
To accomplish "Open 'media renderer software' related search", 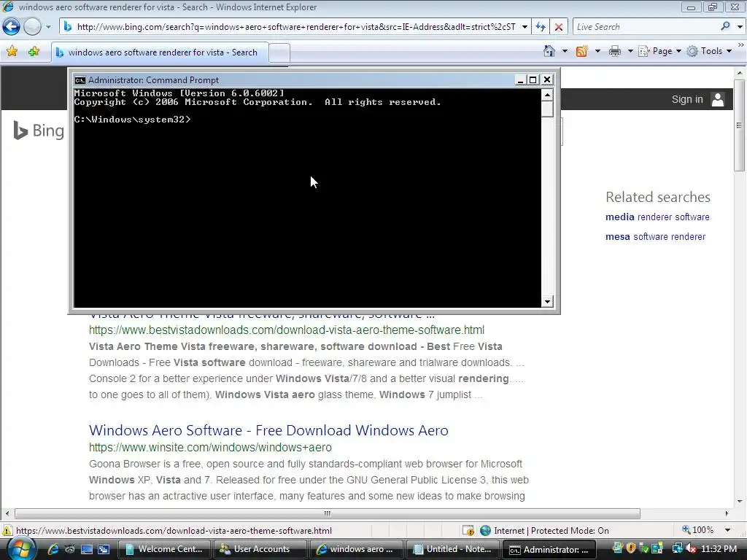I will [657, 217].
